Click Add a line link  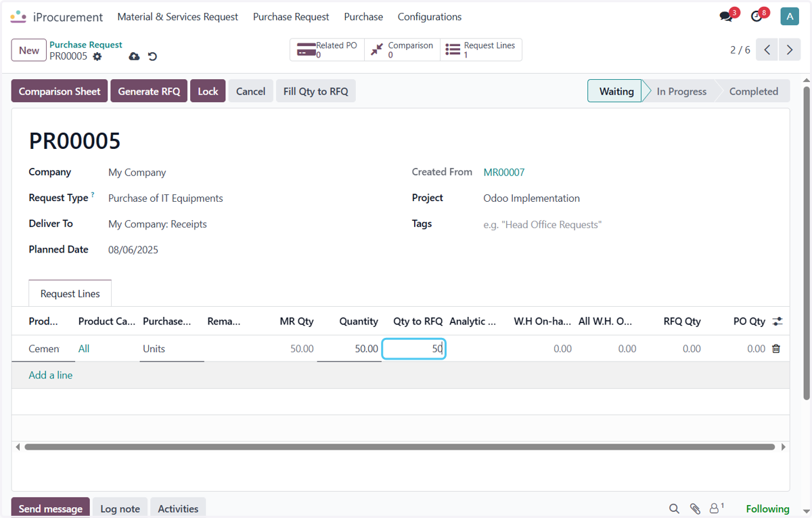51,375
